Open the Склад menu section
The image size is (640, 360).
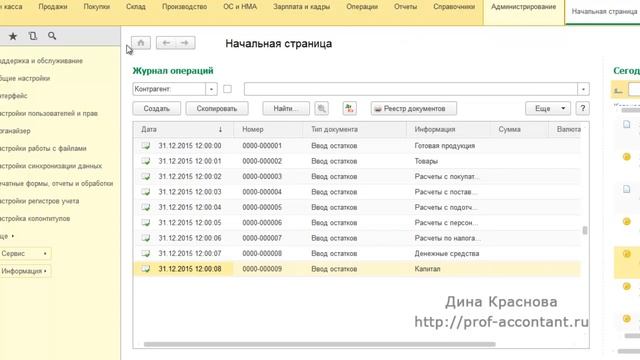[136, 7]
